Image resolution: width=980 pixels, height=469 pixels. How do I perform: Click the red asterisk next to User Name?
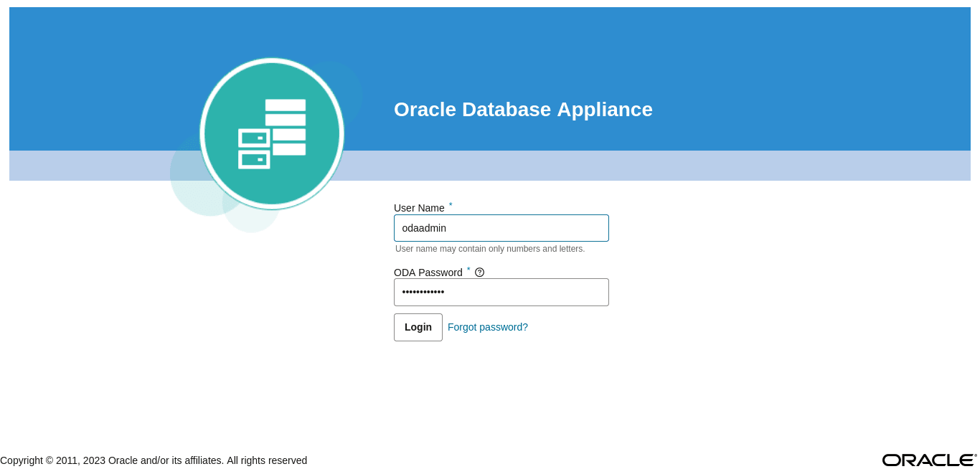[451, 204]
